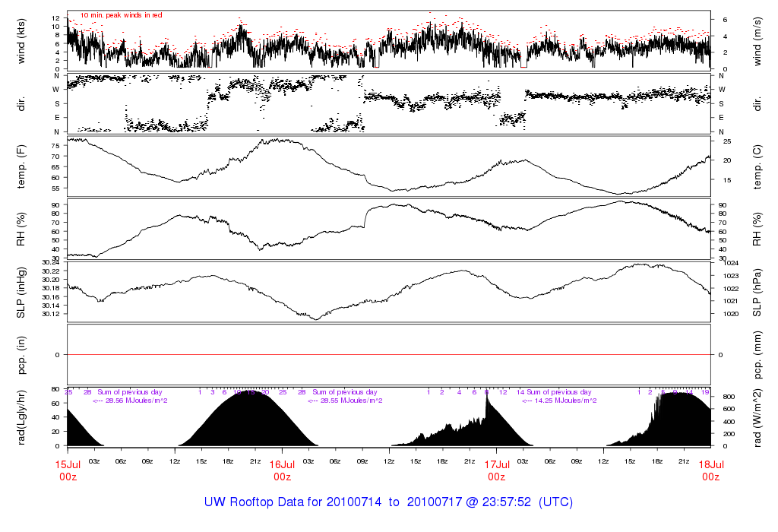This screenshot has height=532, width=778.
Task: Click the '30.12' pressure tick value
Action: click(x=51, y=314)
